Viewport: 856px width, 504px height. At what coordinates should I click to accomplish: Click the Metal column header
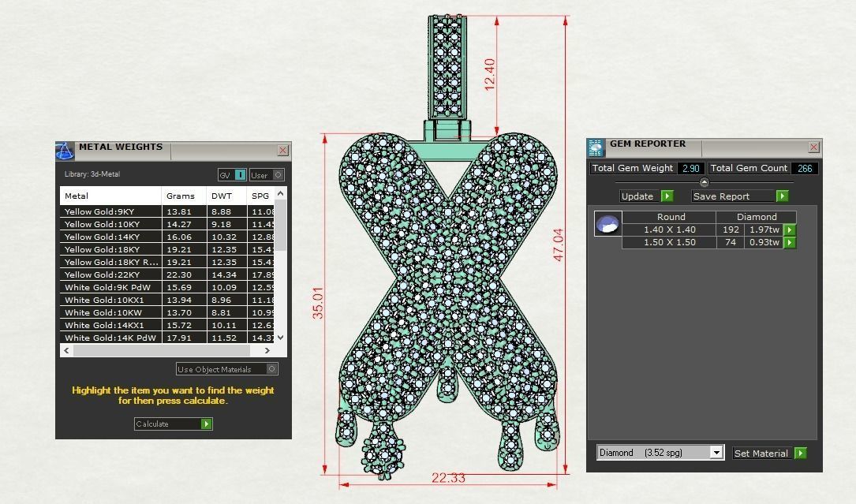[x=110, y=196]
